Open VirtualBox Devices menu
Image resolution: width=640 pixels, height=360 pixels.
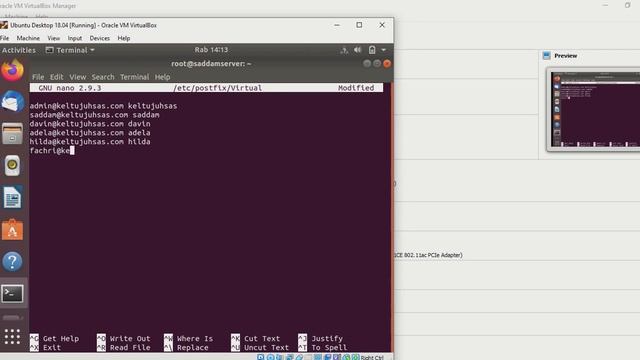(100, 38)
